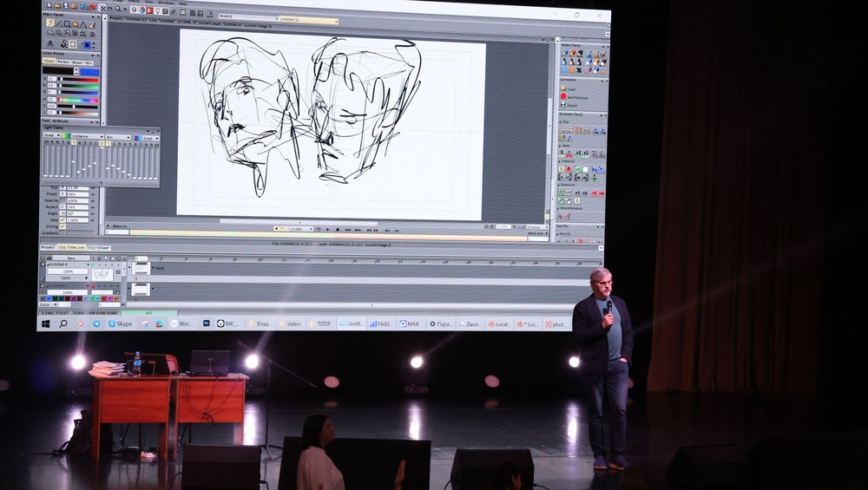Click the New layer button in timeline
This screenshot has height=490, width=868.
coord(71,258)
